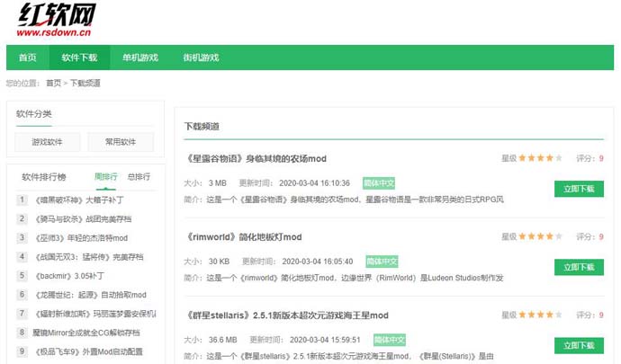Click the 简体中文 tag on 群星stellaris entry

point(390,340)
